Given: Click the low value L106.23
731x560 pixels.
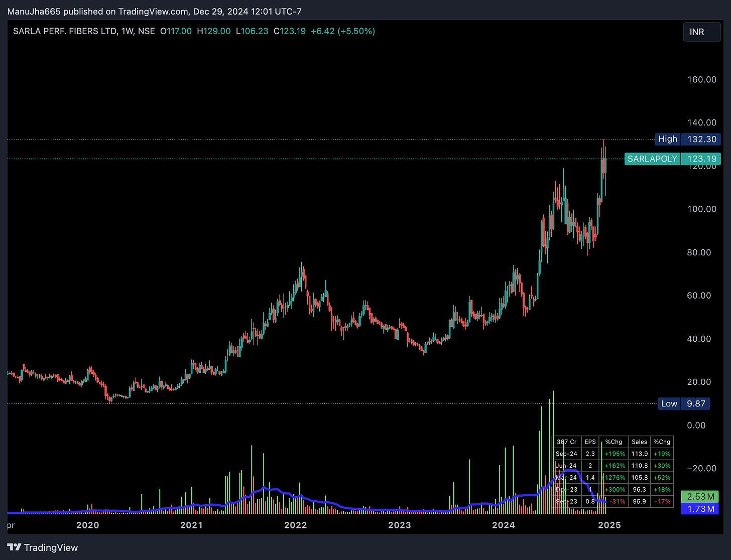Looking at the screenshot, I should [252, 31].
